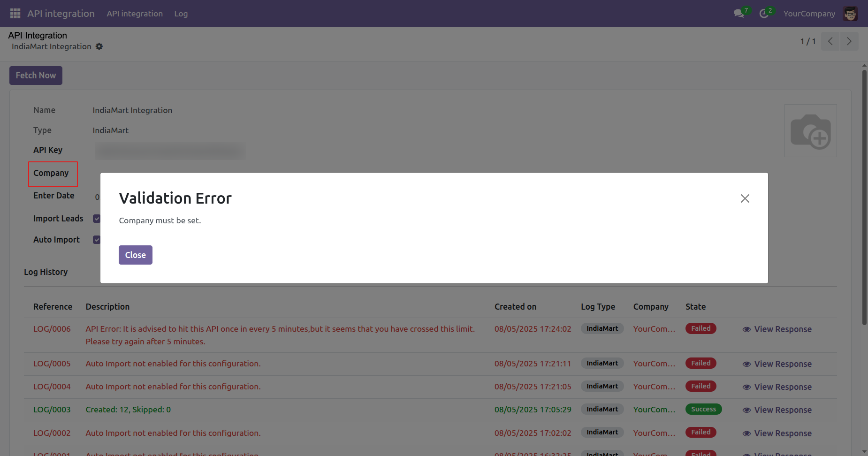This screenshot has height=456, width=868.
Task: Click the API Integration breadcrumb link
Action: click(38, 35)
